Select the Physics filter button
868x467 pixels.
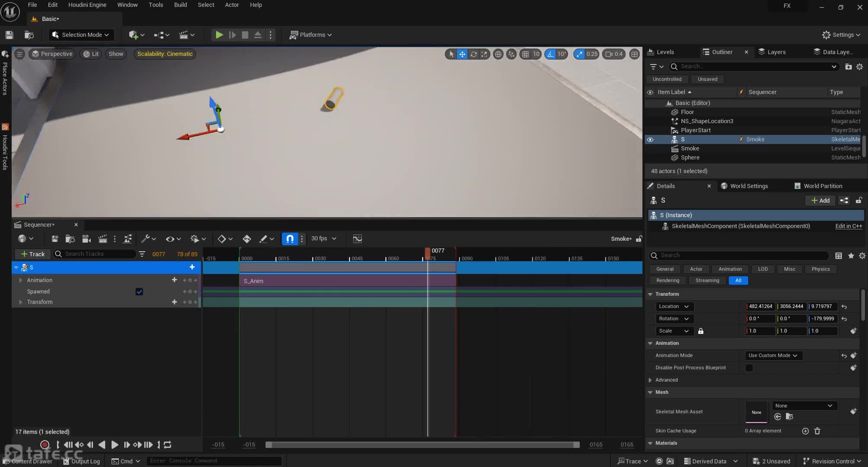(x=820, y=269)
